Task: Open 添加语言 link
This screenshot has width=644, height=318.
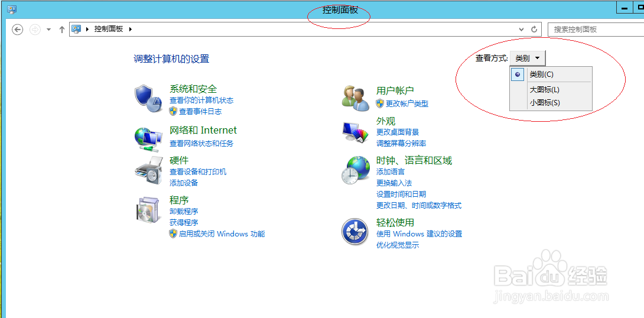Action: click(x=390, y=172)
